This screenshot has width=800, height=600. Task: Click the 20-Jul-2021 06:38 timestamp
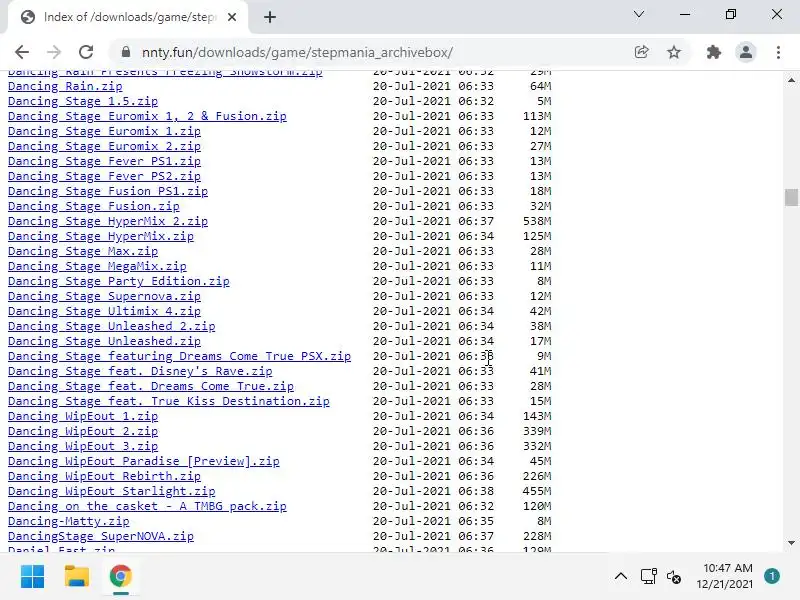coord(433,491)
